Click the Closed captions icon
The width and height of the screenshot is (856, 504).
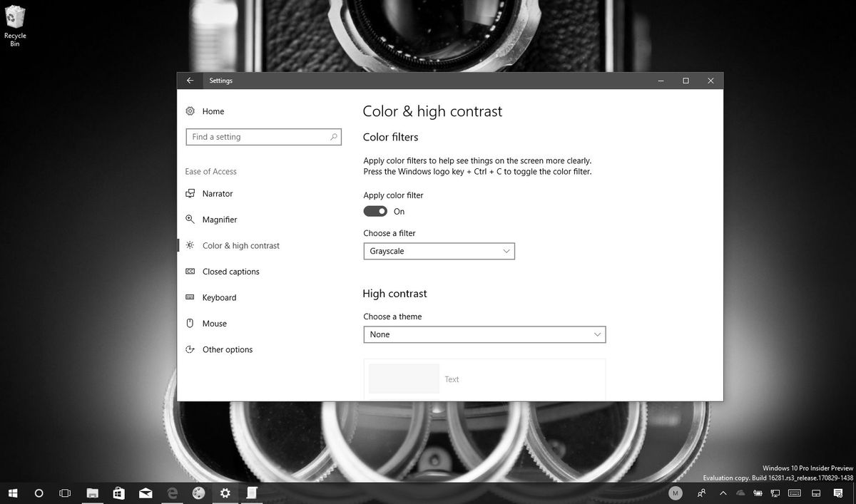[190, 272]
